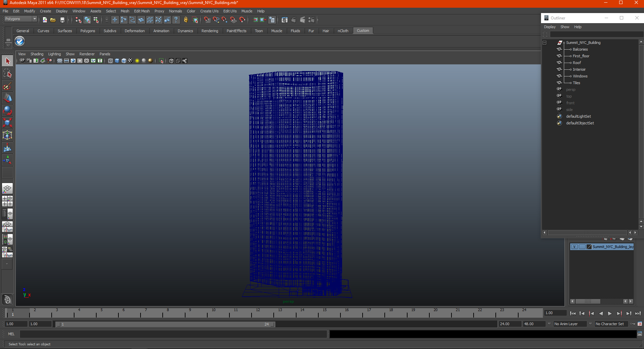Click the MEL command input field
This screenshot has width=644, height=349.
[173, 334]
